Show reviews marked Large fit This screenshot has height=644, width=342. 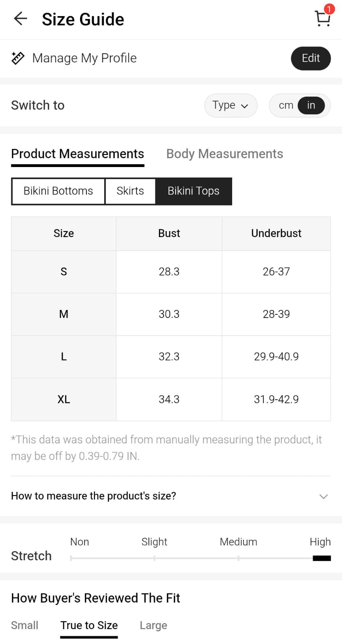pyautogui.click(x=153, y=625)
